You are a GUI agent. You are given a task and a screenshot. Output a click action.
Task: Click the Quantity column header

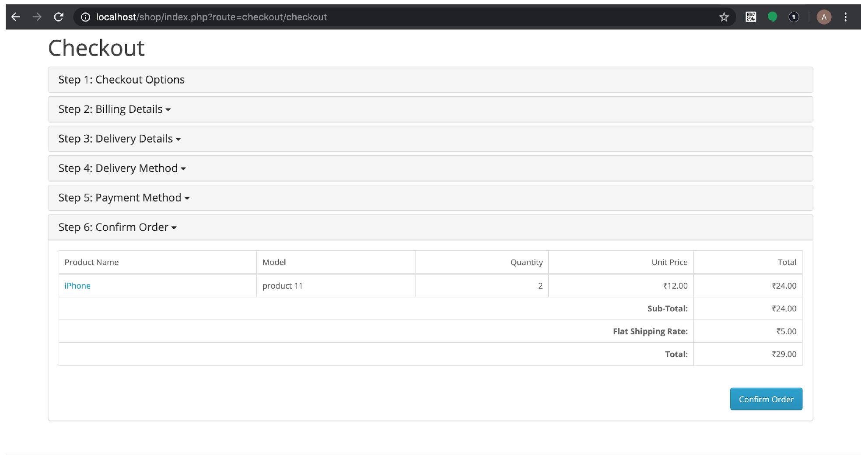526,262
